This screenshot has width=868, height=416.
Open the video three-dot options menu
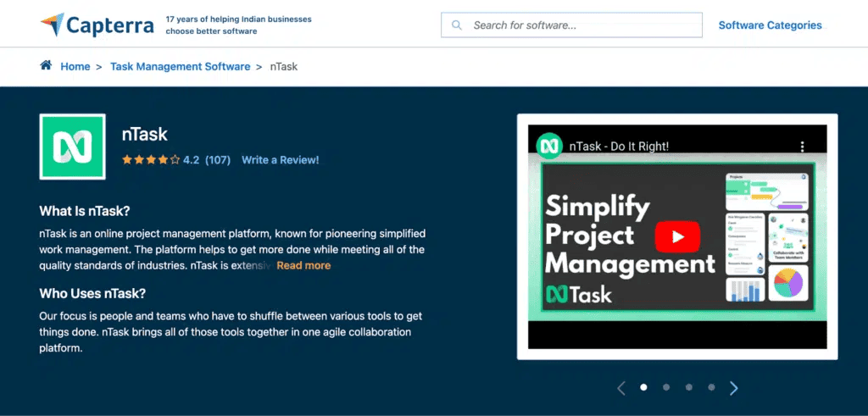802,147
